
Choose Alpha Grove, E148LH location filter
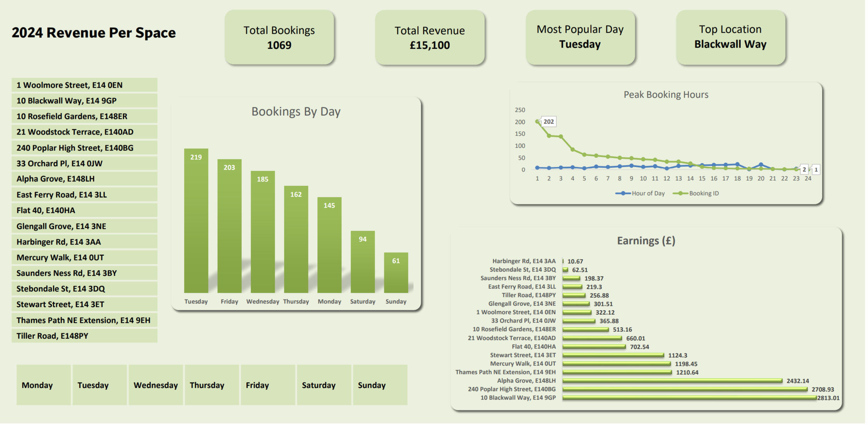[x=84, y=180]
